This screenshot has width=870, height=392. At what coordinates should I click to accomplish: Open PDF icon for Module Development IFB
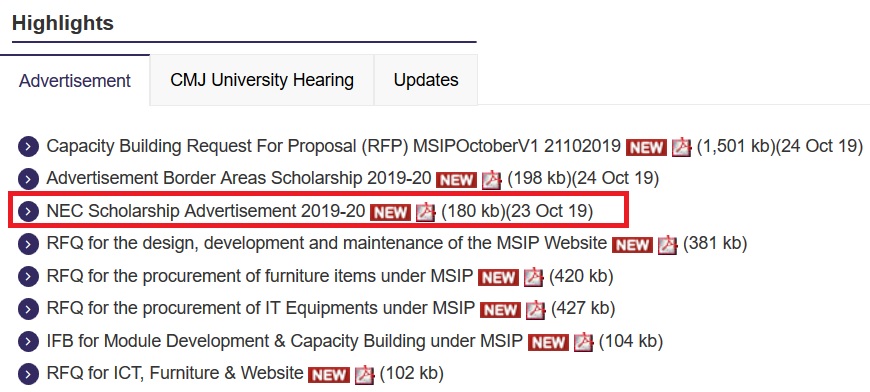coord(583,342)
